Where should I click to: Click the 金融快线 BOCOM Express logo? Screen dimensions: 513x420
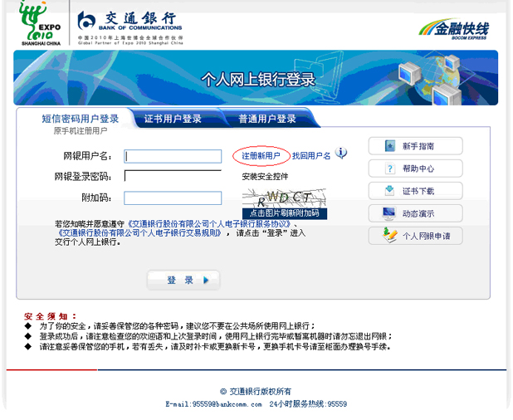click(454, 29)
